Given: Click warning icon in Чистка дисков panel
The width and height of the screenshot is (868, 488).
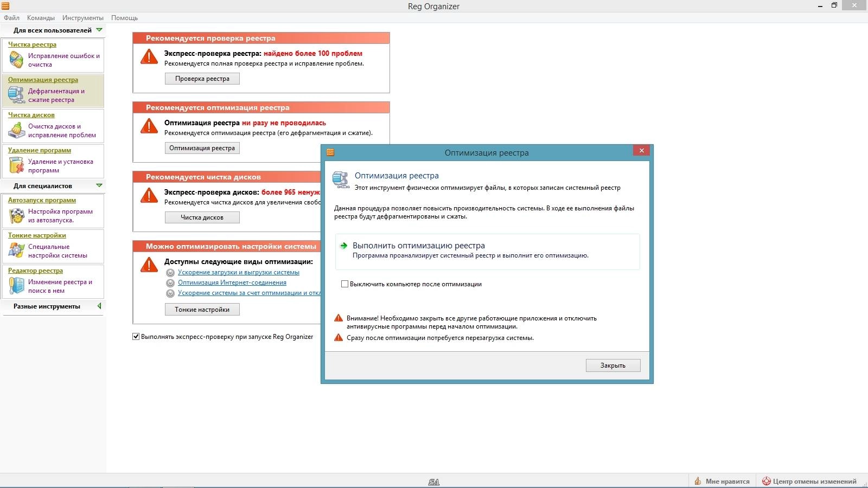Looking at the screenshot, I should [x=149, y=195].
